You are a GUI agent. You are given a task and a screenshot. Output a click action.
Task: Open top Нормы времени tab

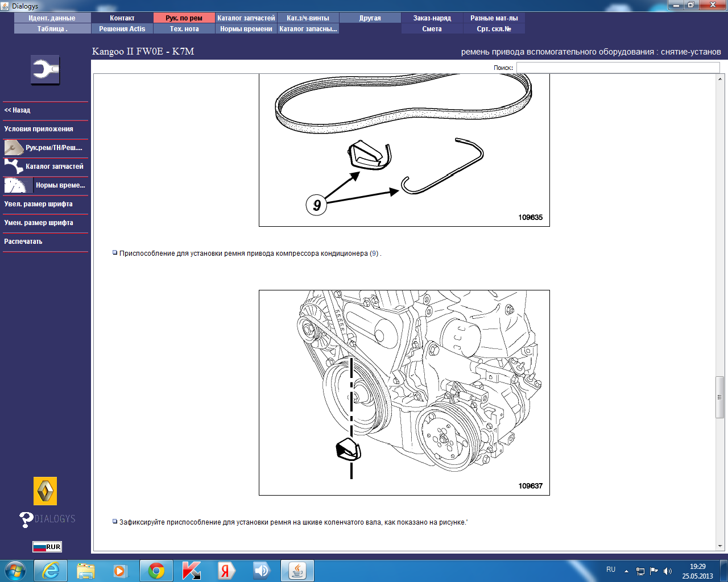pos(246,29)
